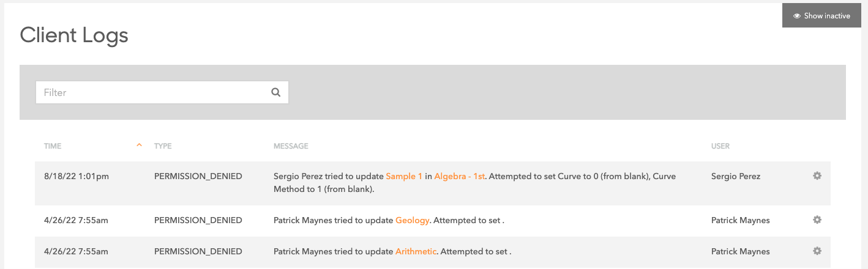Click Sergio Perez in the User column
The height and width of the screenshot is (269, 868).
[735, 177]
